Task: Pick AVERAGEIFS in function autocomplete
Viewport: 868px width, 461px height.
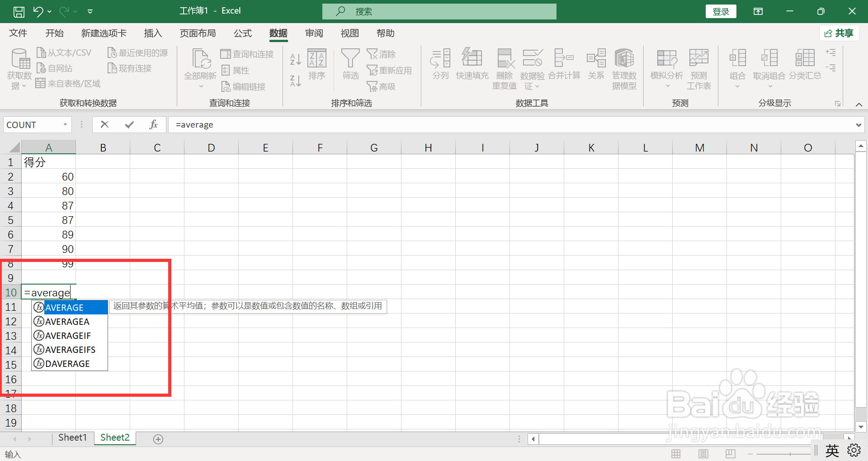Action: [70, 350]
